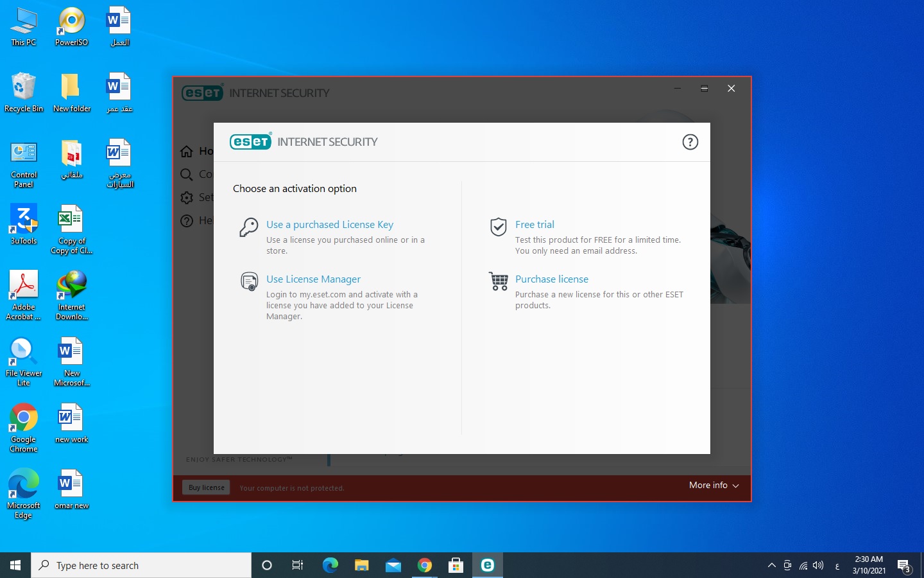
Task: Click the help question mark icon in the dialog
Action: (x=690, y=142)
